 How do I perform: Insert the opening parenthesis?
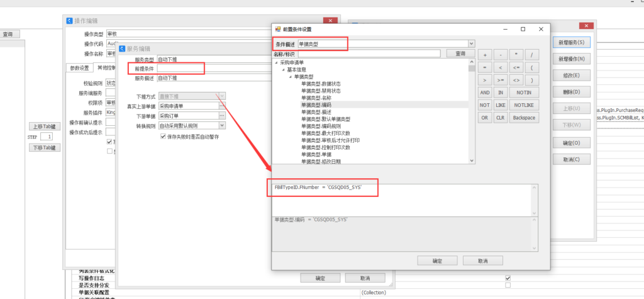[532, 67]
